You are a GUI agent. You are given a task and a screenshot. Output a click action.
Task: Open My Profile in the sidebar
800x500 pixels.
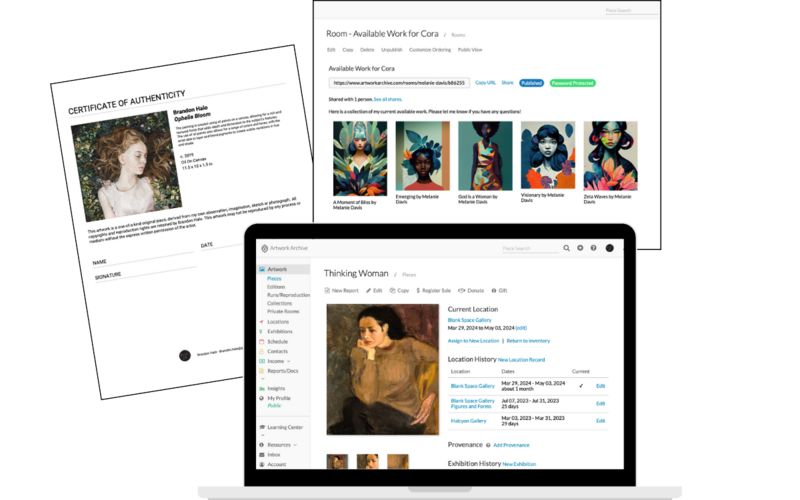[279, 398]
